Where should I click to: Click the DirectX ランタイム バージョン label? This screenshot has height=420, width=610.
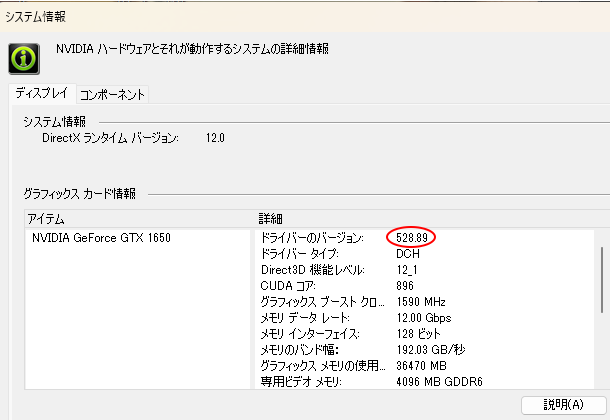pos(110,138)
